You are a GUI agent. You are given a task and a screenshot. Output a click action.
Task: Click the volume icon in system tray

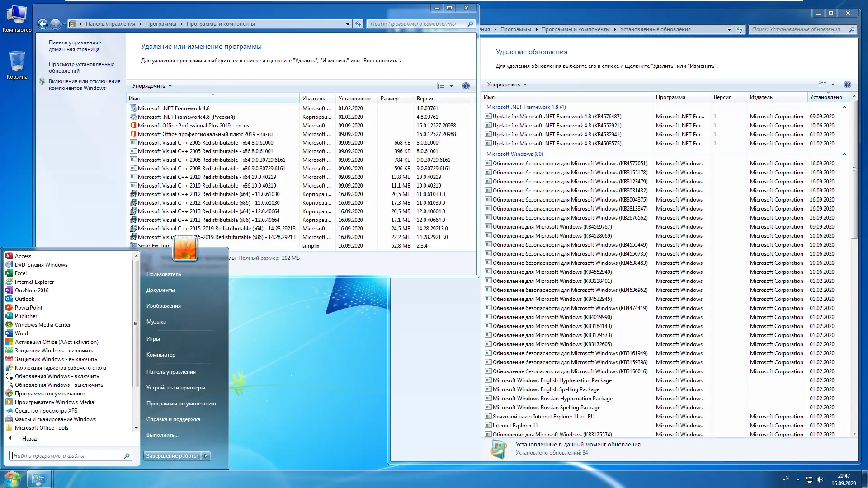(x=820, y=479)
